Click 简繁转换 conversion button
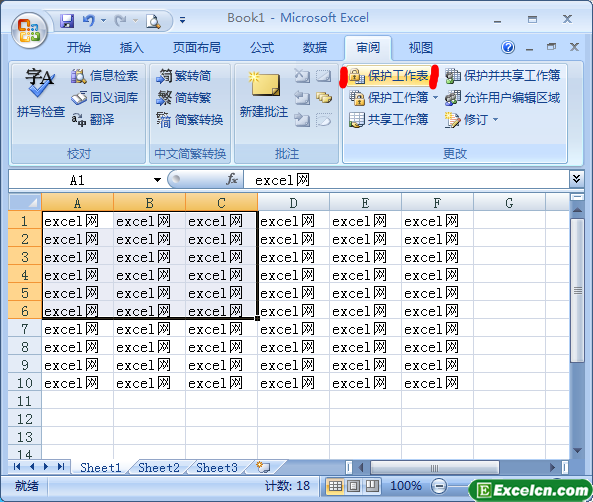Screen dimensions: 593x502 coord(189,120)
